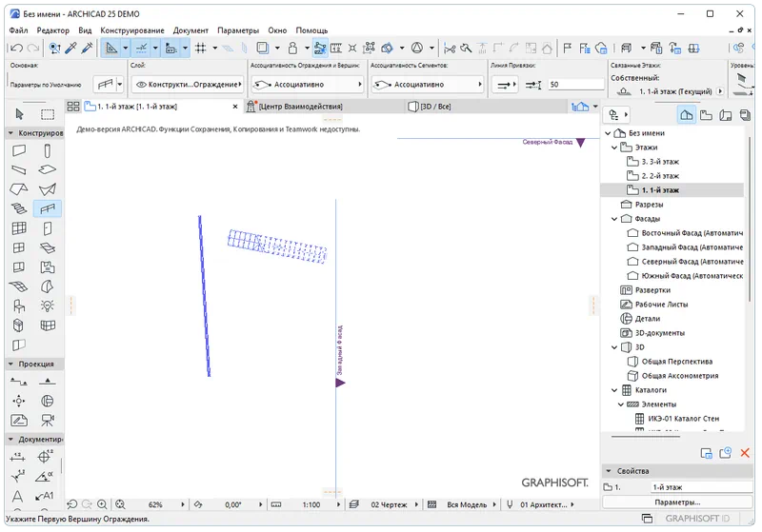This screenshot has width=762, height=532.
Task: Click the Параметры... button
Action: tap(680, 502)
